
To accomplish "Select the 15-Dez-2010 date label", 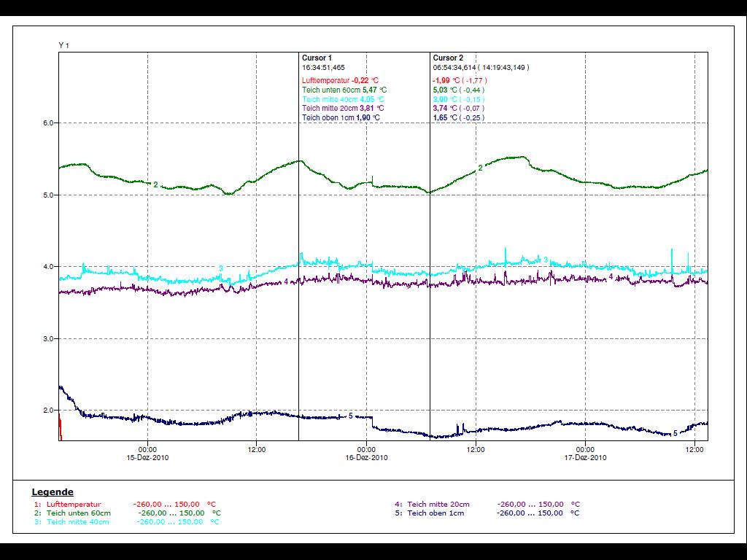I will (147, 458).
